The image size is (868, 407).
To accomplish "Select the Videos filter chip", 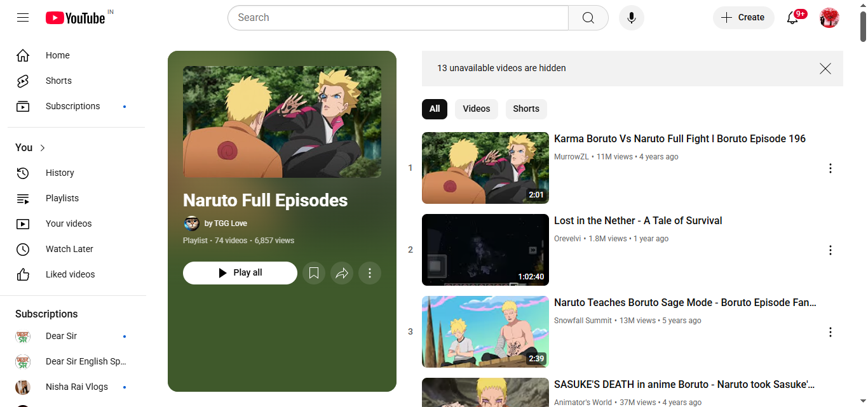I will click(x=477, y=109).
